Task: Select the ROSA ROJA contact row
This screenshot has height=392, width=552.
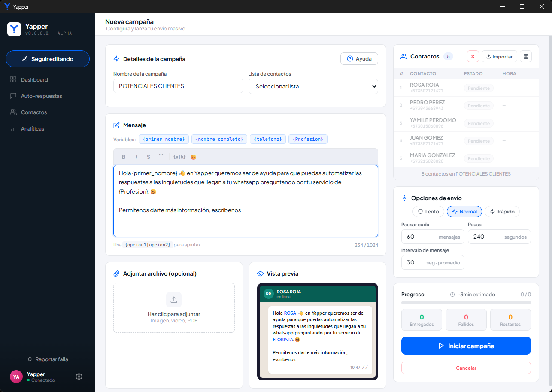Action: tap(466, 88)
